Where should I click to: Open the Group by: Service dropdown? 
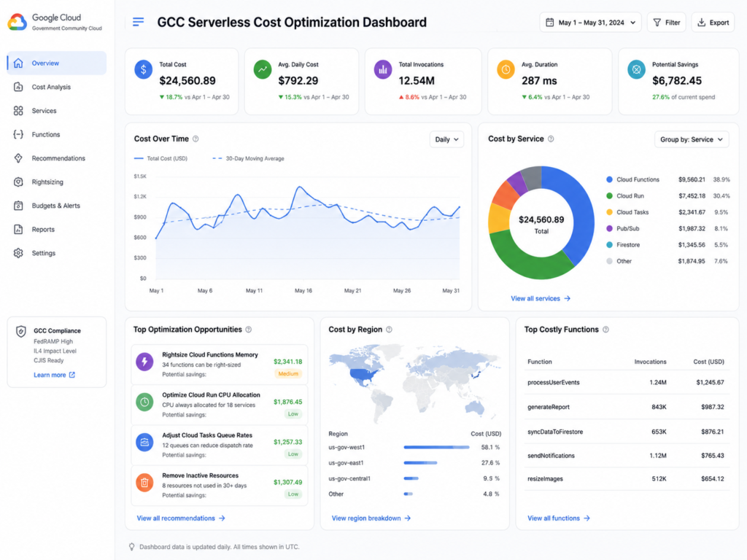pyautogui.click(x=692, y=139)
